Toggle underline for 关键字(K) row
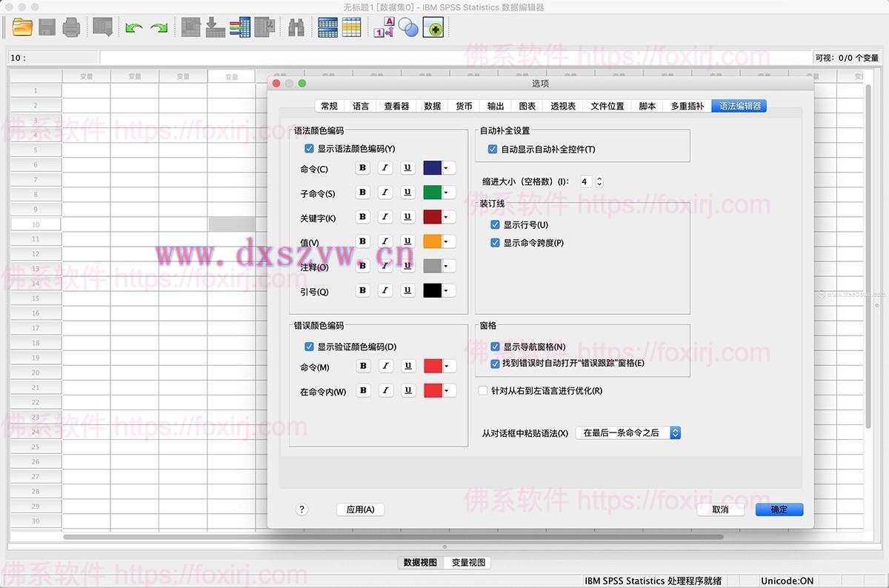This screenshot has width=889, height=588. 407,217
